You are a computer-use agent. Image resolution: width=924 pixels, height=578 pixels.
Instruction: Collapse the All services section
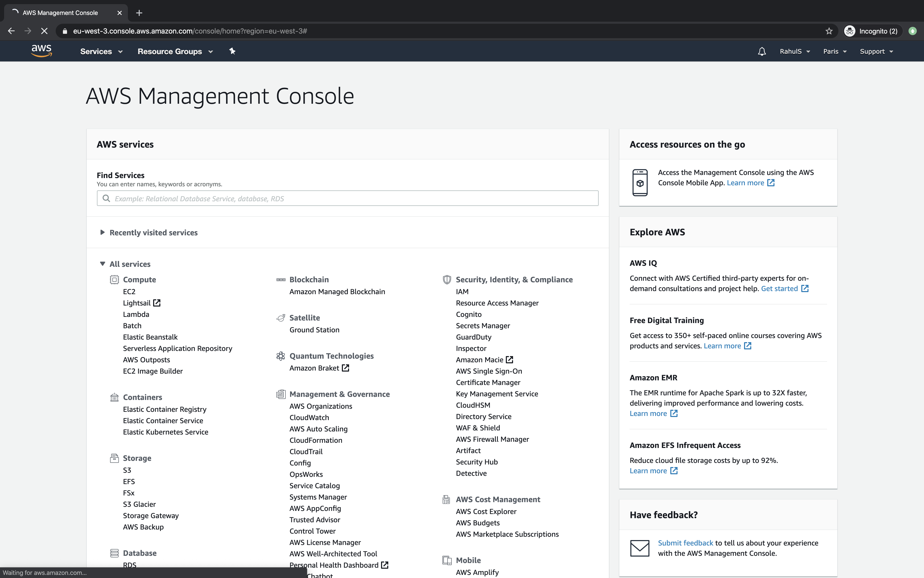click(125, 264)
